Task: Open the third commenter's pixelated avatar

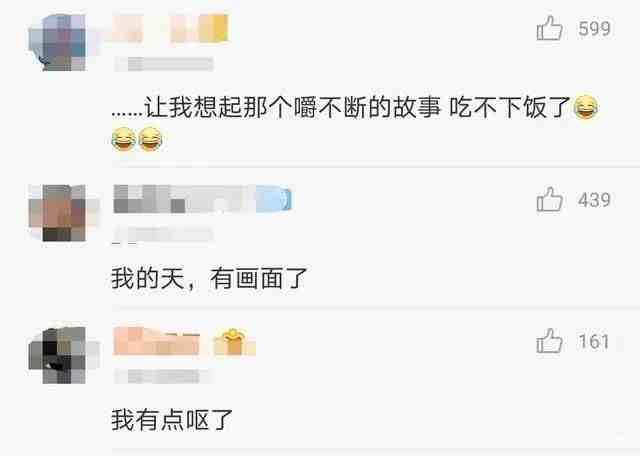Action: (x=58, y=355)
